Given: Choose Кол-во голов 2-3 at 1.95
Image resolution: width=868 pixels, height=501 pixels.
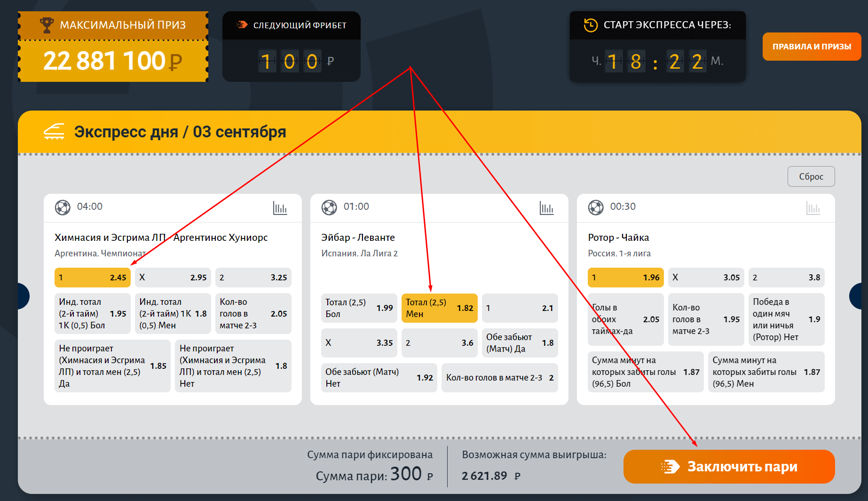Looking at the screenshot, I should pyautogui.click(x=706, y=319).
